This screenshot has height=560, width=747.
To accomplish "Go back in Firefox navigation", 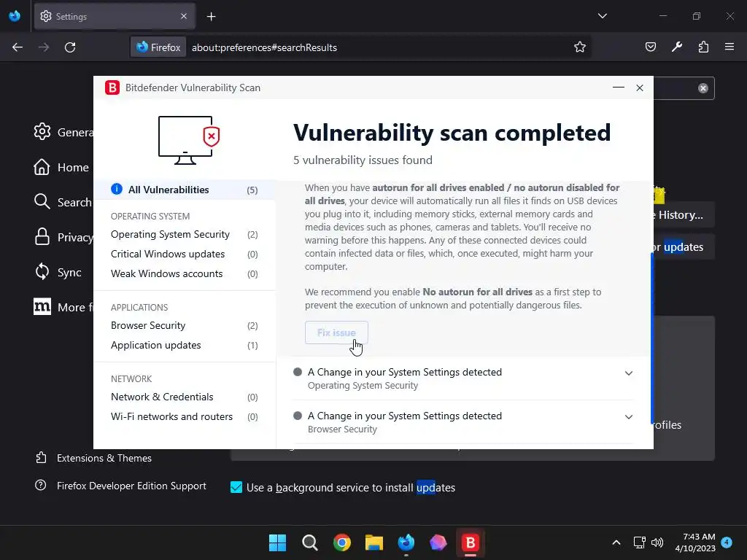I will 18,47.
